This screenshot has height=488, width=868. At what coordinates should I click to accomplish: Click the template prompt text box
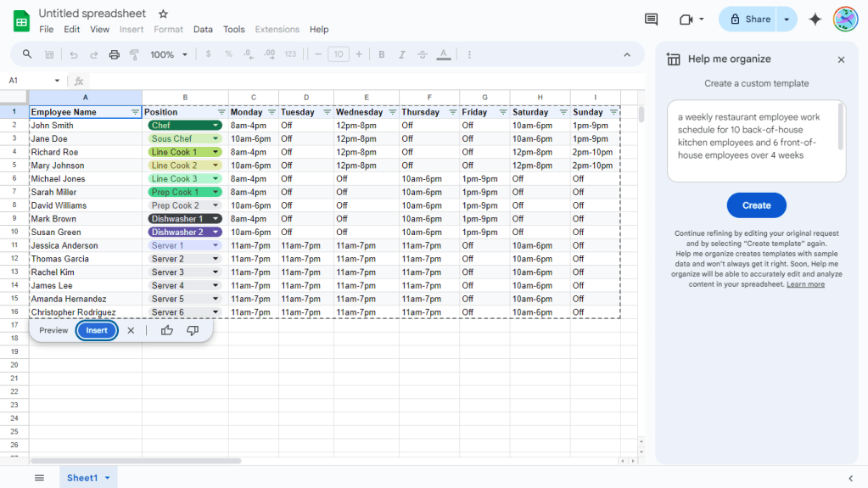756,141
